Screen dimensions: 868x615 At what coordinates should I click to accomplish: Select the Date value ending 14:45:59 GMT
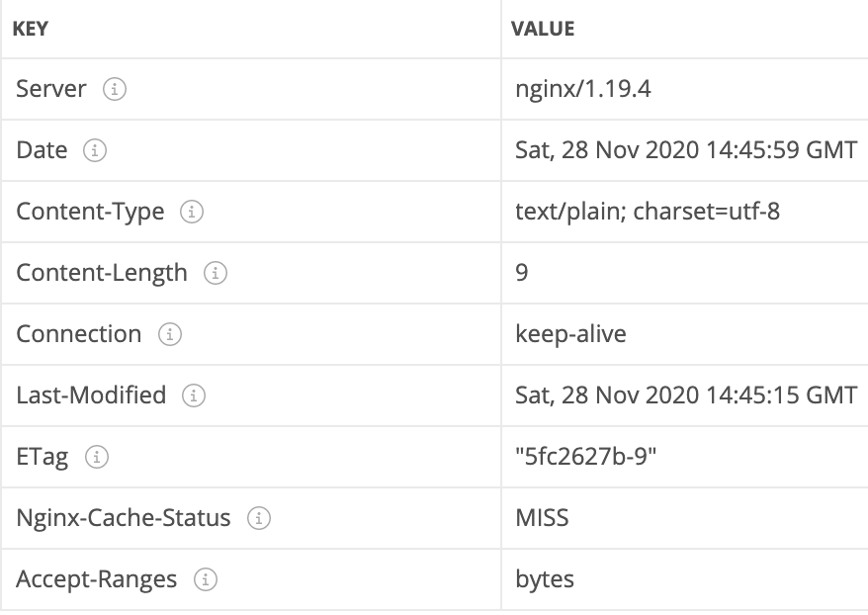pyautogui.click(x=686, y=150)
